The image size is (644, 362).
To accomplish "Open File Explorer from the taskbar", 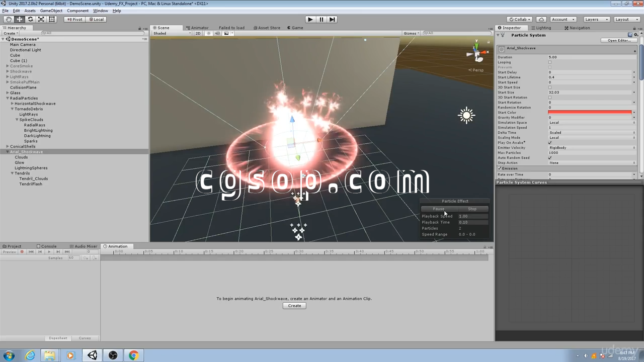I will (49, 355).
